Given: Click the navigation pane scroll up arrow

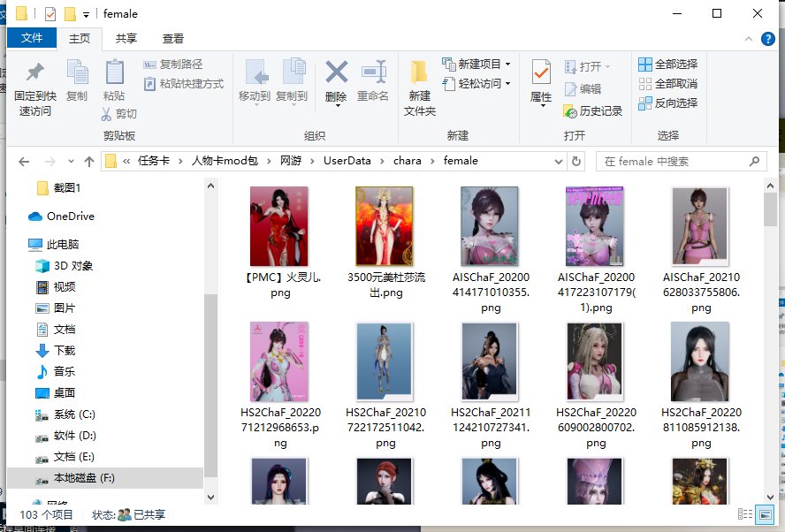Looking at the screenshot, I should click(210, 186).
